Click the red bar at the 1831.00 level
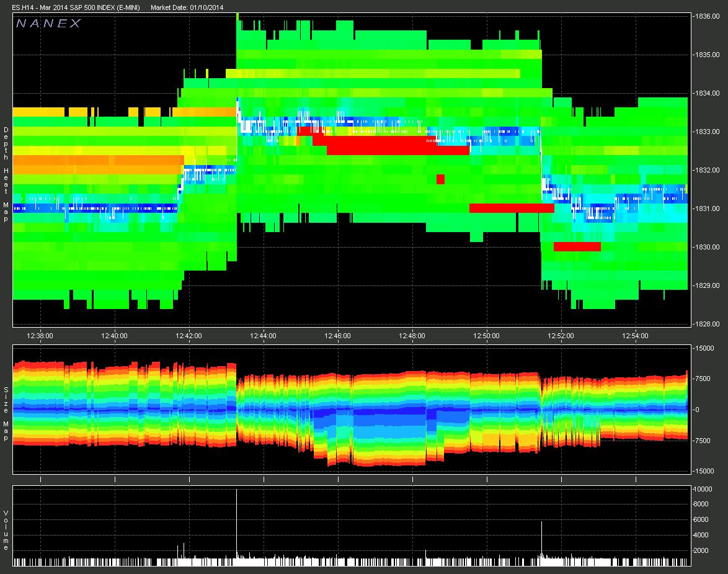This screenshot has height=574, width=728. [512, 209]
